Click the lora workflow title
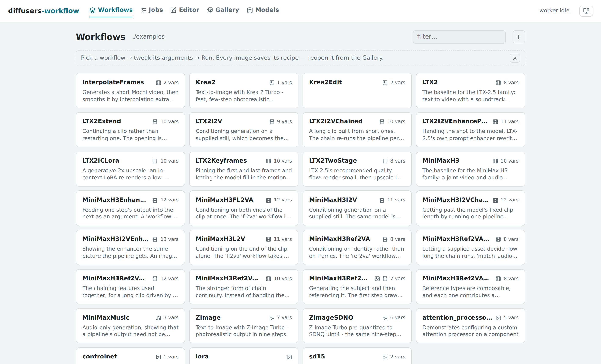This screenshot has height=364, width=601. coord(202,356)
